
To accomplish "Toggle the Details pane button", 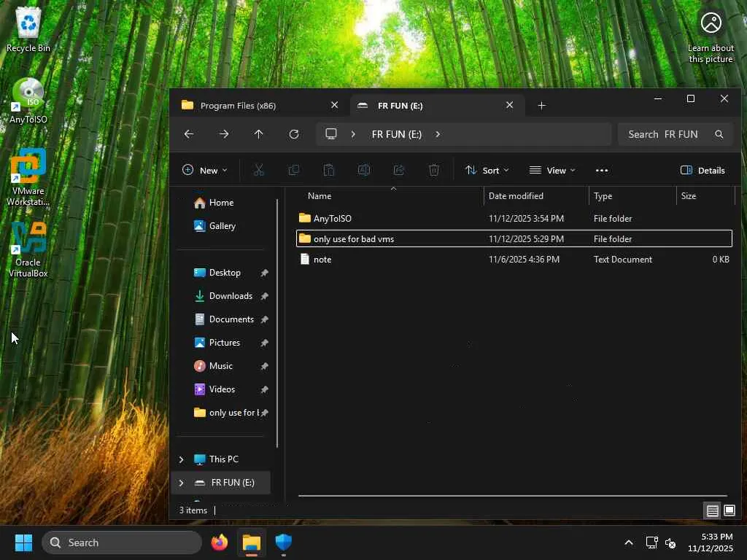I will point(703,171).
